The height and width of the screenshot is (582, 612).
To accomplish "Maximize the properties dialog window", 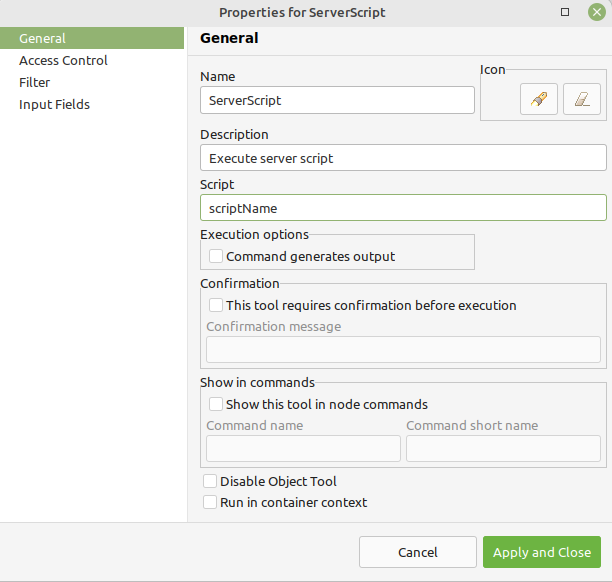I will [565, 12].
